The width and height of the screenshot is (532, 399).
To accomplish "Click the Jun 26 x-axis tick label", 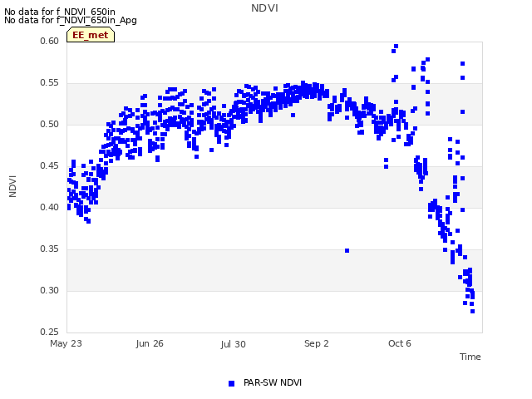I will 150,343.
